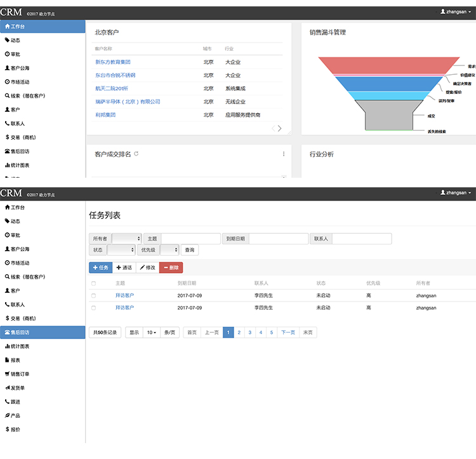Click the 修改 pencil button
The image size is (476, 459).
[x=147, y=268]
